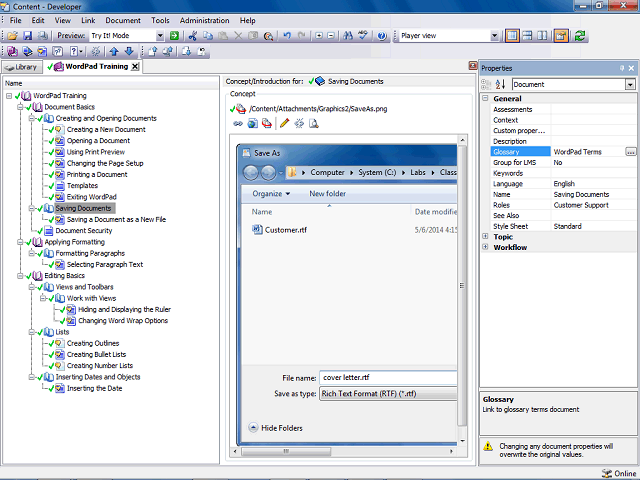Collapse the Lists section node
Screen dimensions: 640x480
click(x=31, y=332)
